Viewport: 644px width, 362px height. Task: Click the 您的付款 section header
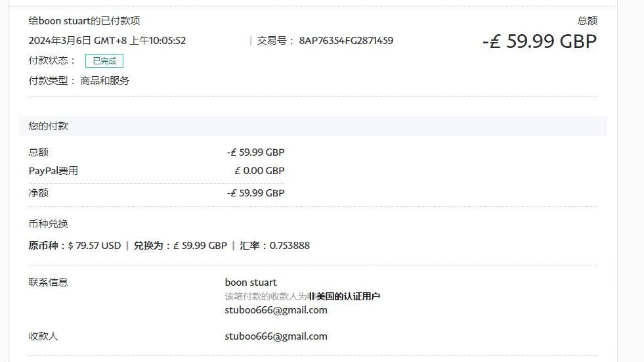[x=49, y=126]
